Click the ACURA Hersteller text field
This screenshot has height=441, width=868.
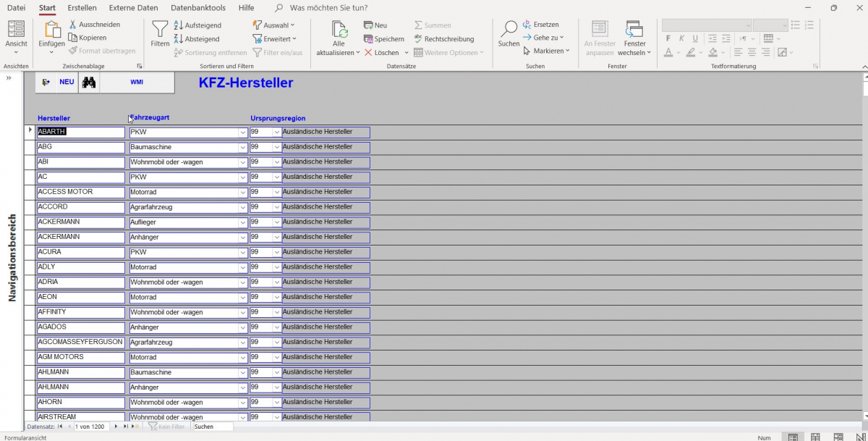pos(81,253)
